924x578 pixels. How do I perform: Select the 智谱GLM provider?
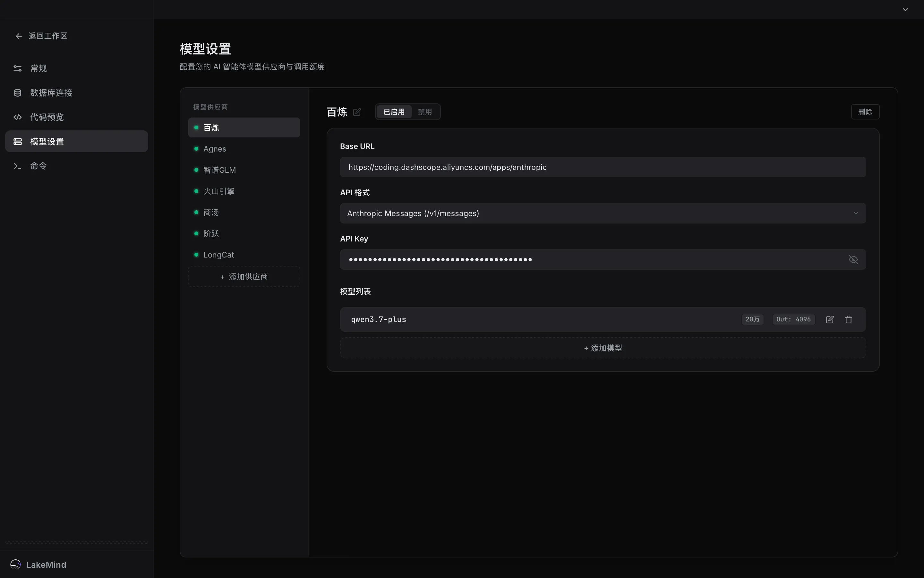point(244,170)
